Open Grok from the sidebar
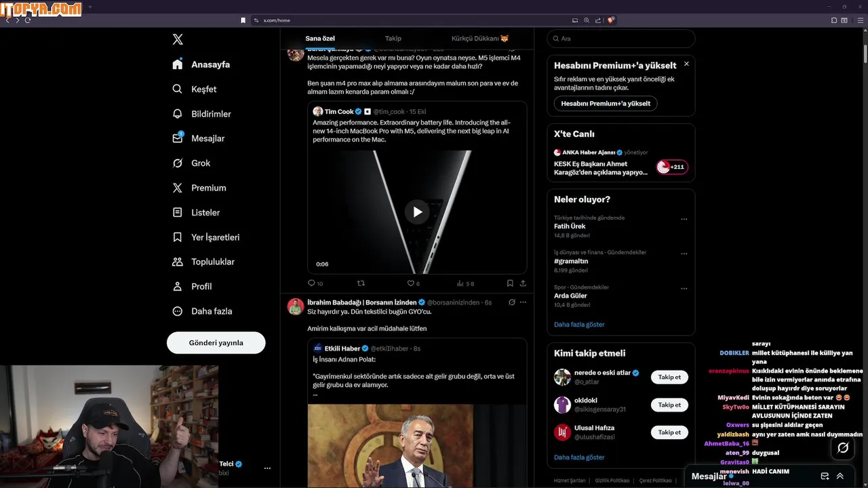 191,163
